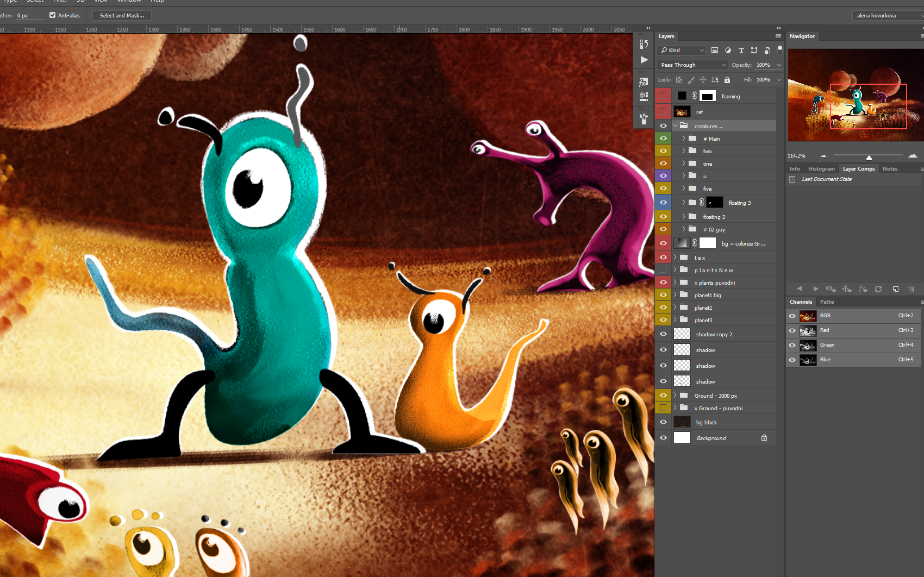Collapse the creatures group

pyautogui.click(x=676, y=126)
